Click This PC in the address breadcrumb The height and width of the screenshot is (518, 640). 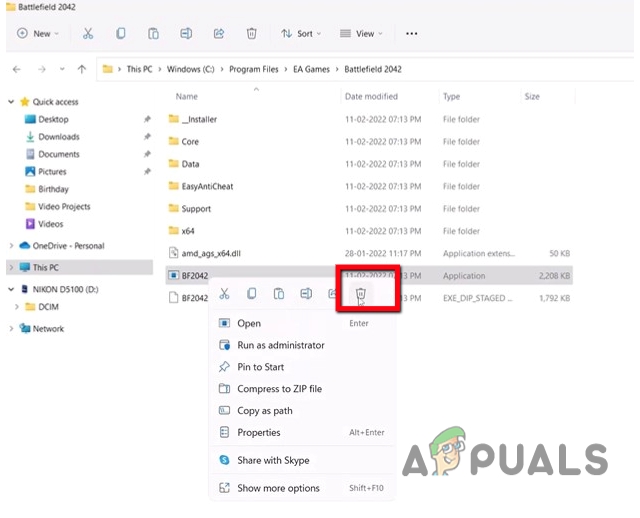(x=139, y=69)
